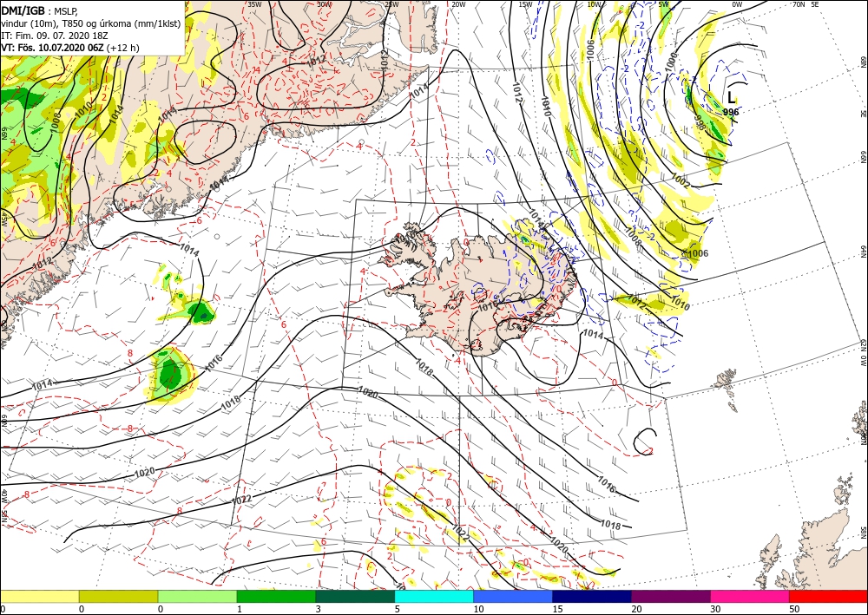Image resolution: width=868 pixels, height=615 pixels.
Task: Click the 35W longitude label
Action: click(x=254, y=4)
